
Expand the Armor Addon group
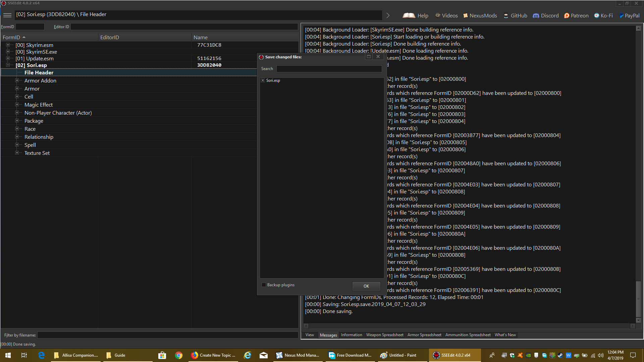click(x=17, y=80)
